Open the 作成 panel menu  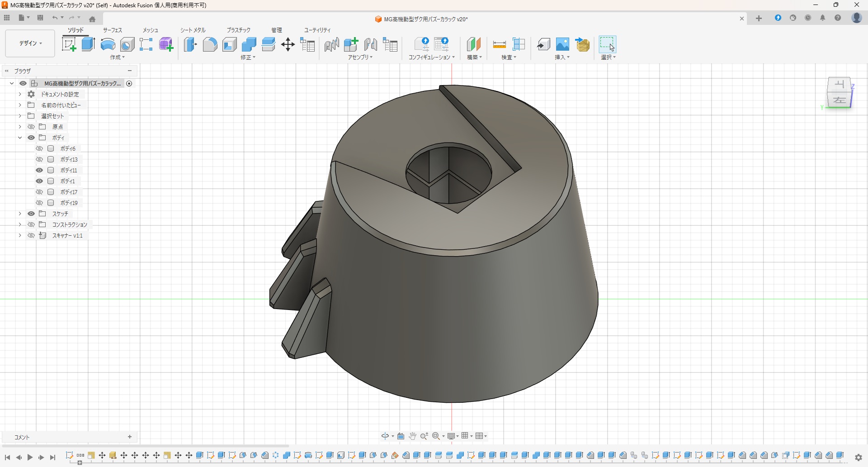[x=117, y=57]
